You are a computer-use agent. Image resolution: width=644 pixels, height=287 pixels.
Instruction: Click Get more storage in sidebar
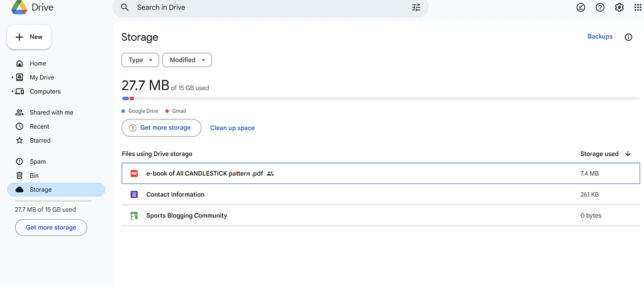pos(51,227)
